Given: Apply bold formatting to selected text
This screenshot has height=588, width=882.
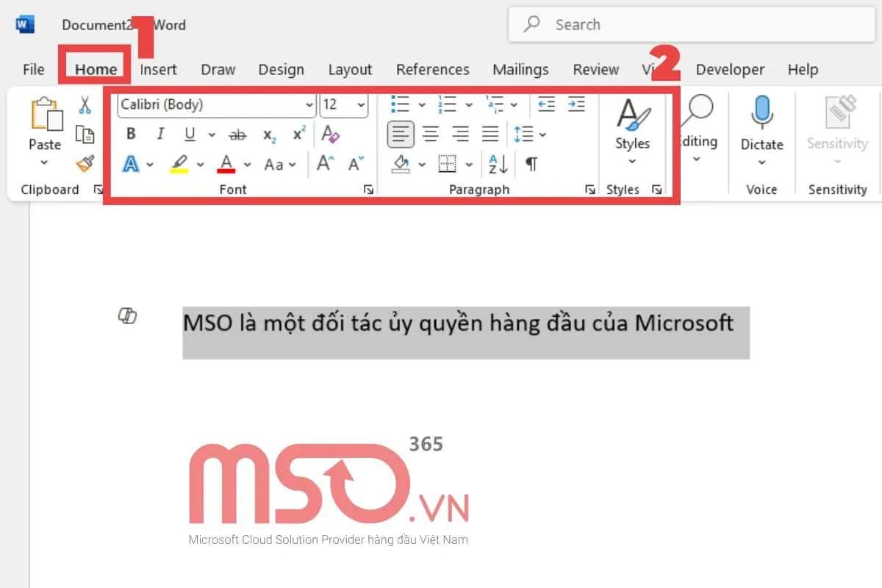Looking at the screenshot, I should pyautogui.click(x=131, y=134).
